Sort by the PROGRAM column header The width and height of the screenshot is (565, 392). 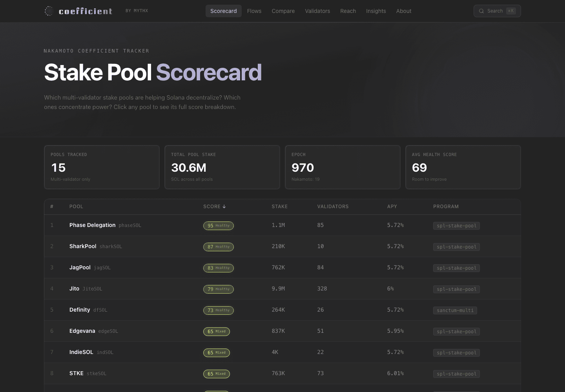[x=446, y=207]
